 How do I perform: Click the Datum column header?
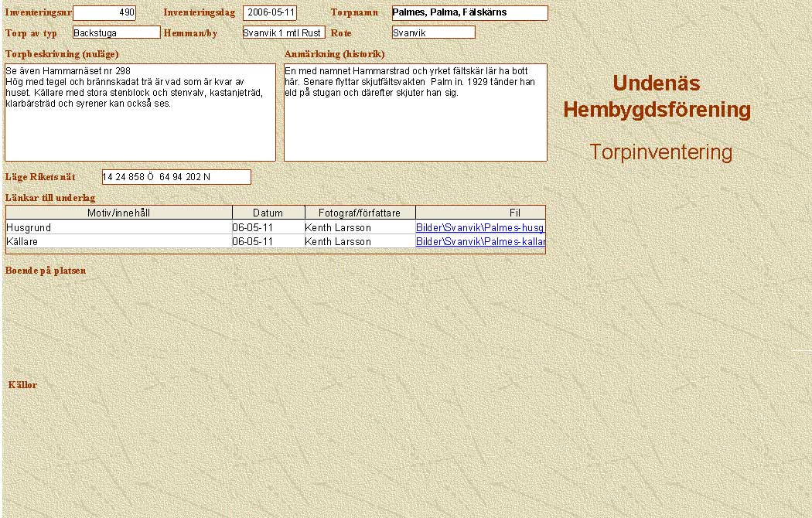point(268,213)
